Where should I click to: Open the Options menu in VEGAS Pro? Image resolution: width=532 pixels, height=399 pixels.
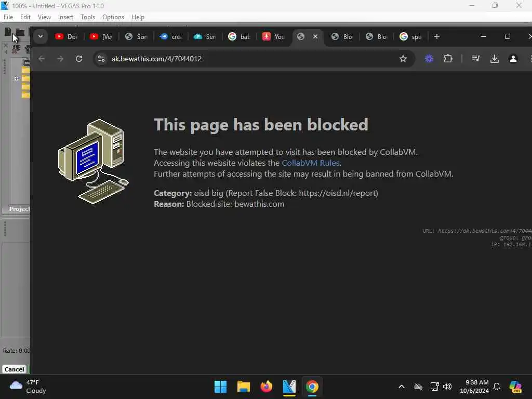(x=113, y=17)
